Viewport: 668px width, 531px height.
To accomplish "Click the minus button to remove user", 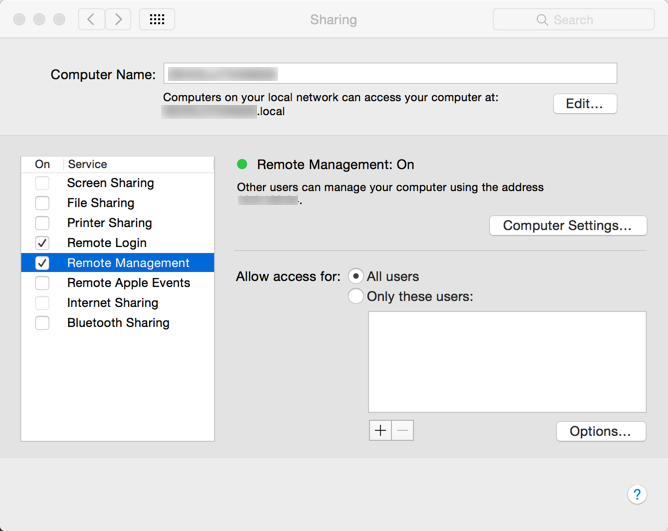I will click(402, 431).
